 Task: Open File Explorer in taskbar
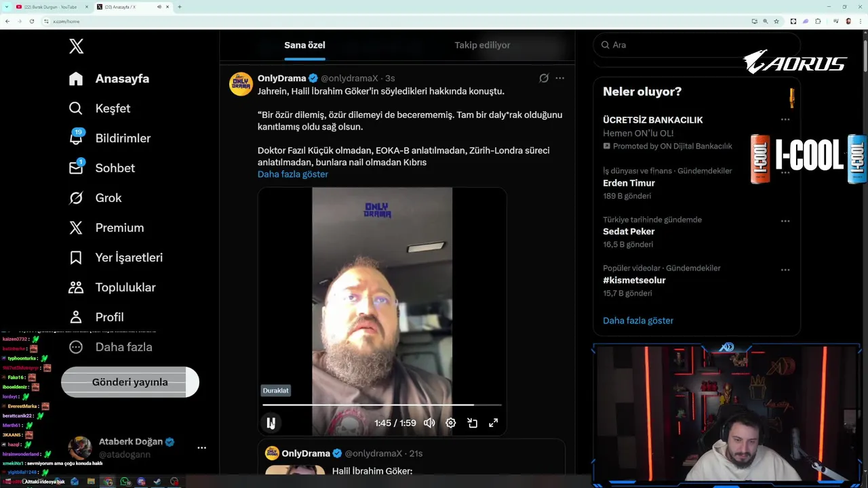point(91,482)
